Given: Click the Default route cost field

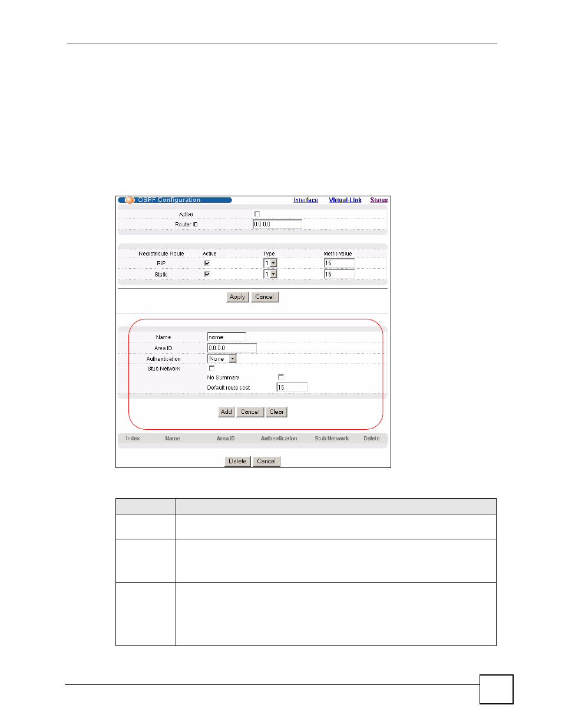Looking at the screenshot, I should 292,387.
